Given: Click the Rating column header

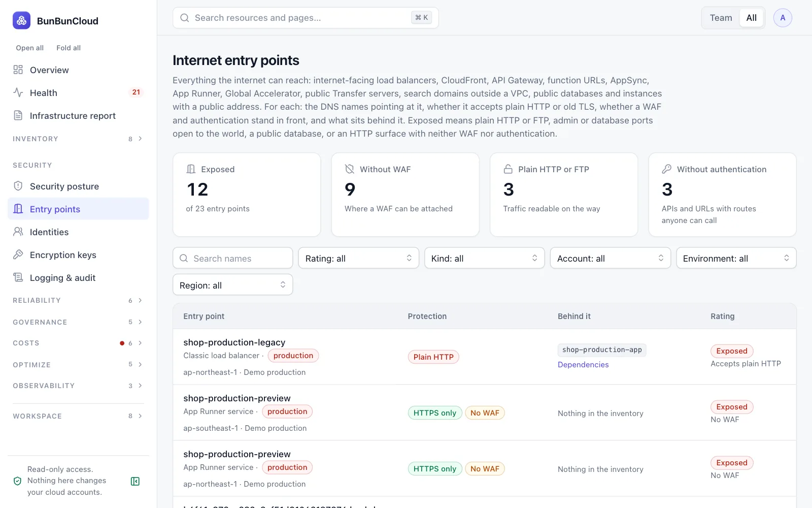Looking at the screenshot, I should click(x=722, y=316).
